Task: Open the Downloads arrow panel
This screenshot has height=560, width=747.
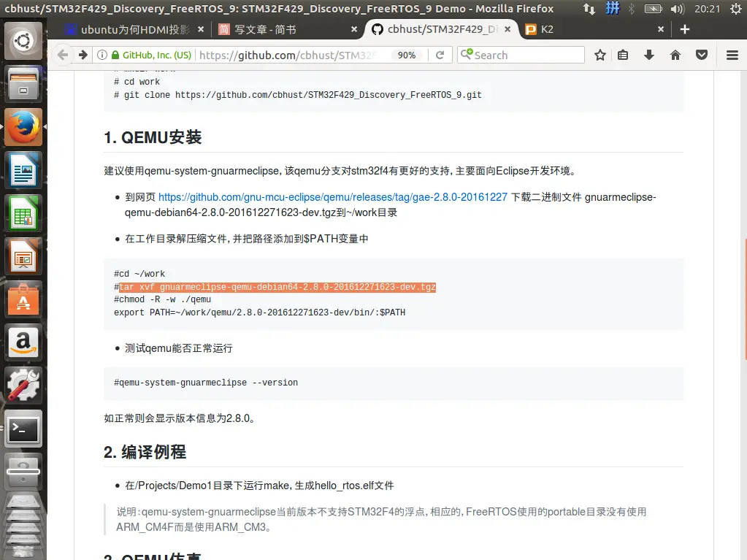Action: [649, 55]
